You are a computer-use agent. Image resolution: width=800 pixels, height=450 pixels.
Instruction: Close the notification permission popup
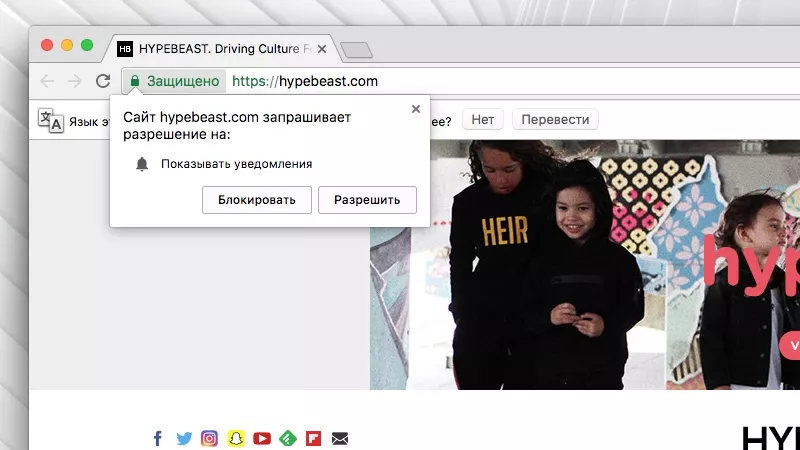[416, 109]
